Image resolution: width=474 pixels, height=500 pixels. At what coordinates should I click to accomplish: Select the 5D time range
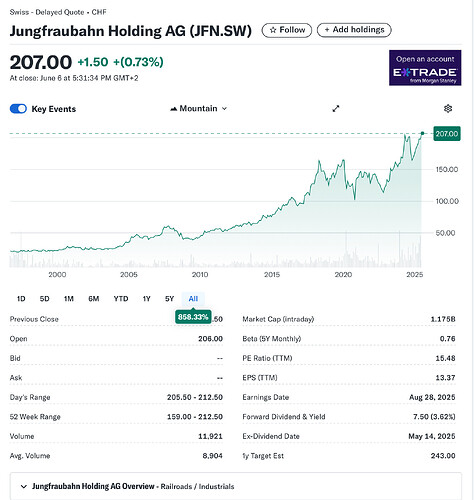[x=44, y=299]
